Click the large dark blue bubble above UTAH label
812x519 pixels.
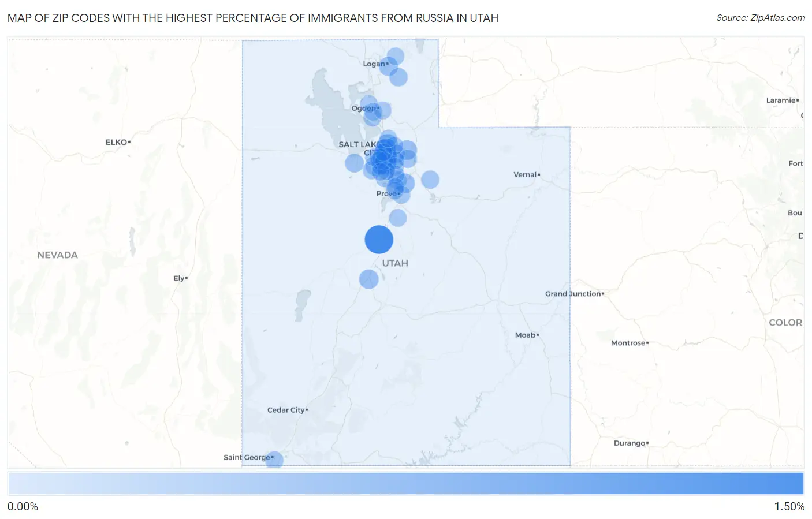pos(379,240)
